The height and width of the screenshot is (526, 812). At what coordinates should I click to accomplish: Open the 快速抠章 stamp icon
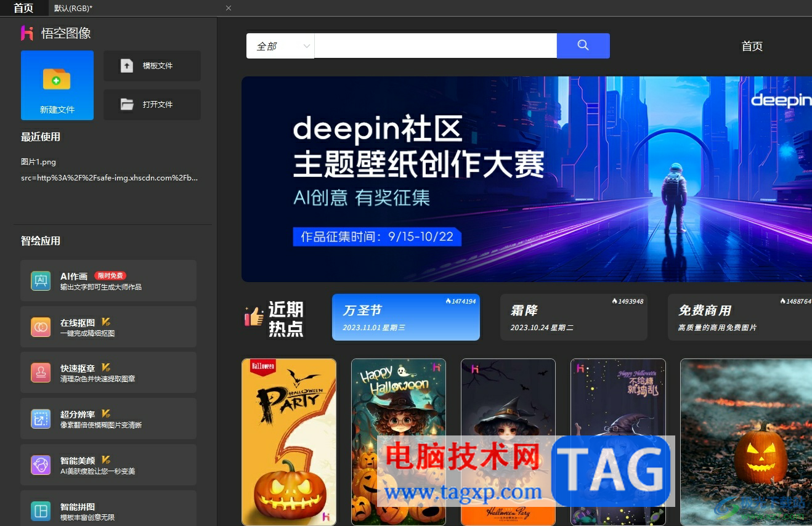pos(41,373)
